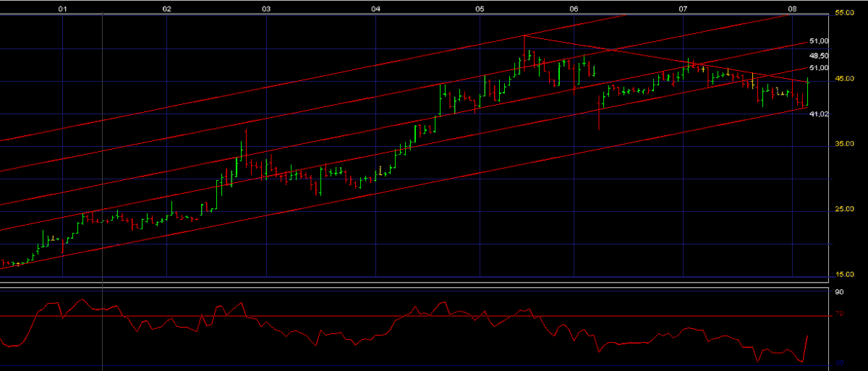Click the 90 level on oscillator scale

pos(839,292)
